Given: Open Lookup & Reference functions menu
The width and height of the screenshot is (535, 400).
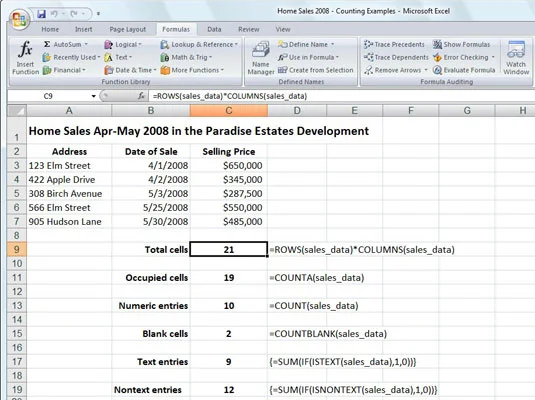Looking at the screenshot, I should 199,44.
